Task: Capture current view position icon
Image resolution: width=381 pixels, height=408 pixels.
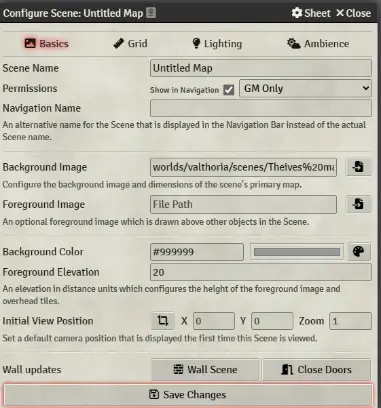Action: click(x=163, y=321)
